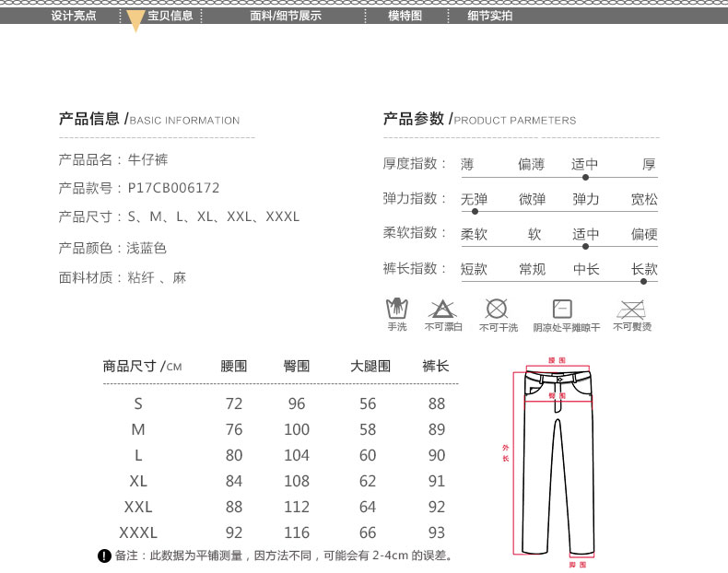Click the do-not-iron care icon
The width and height of the screenshot is (728, 573).
point(631,309)
